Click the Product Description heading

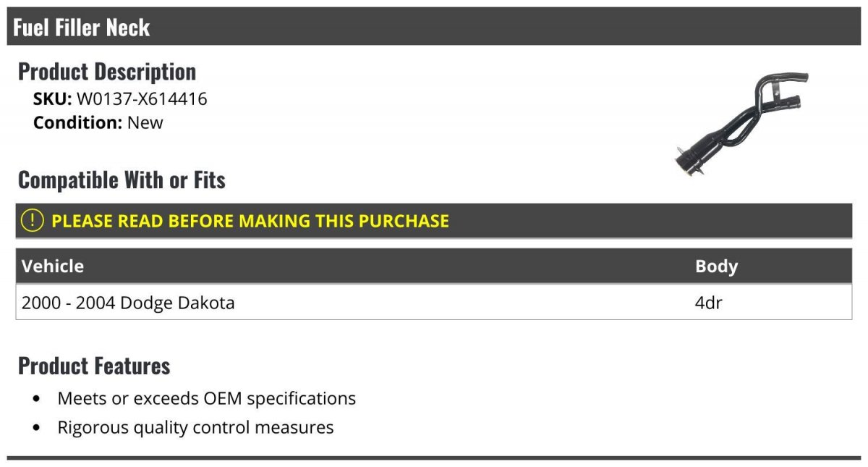click(x=107, y=71)
